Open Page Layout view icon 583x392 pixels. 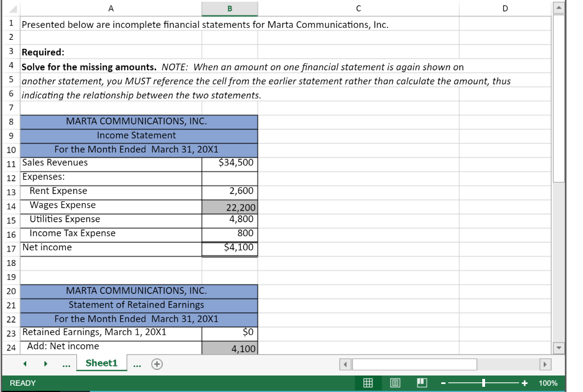pos(395,383)
